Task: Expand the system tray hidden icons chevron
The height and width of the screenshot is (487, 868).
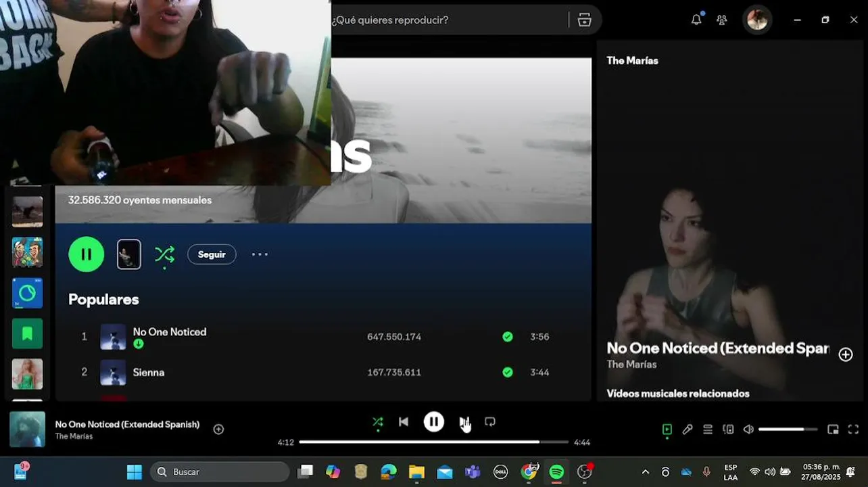Action: click(x=645, y=471)
